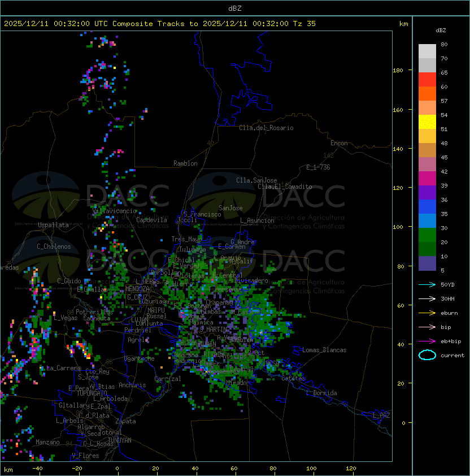Click the 'Manzano' map label
The height and width of the screenshot is (476, 470).
47,442
